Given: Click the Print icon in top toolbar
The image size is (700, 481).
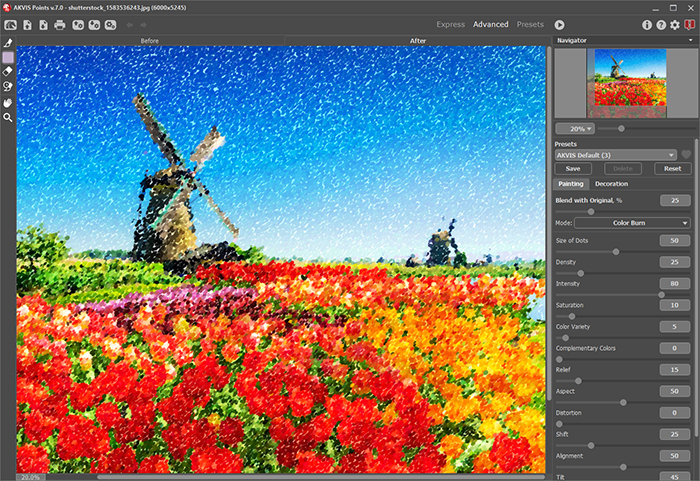Looking at the screenshot, I should (x=60, y=24).
